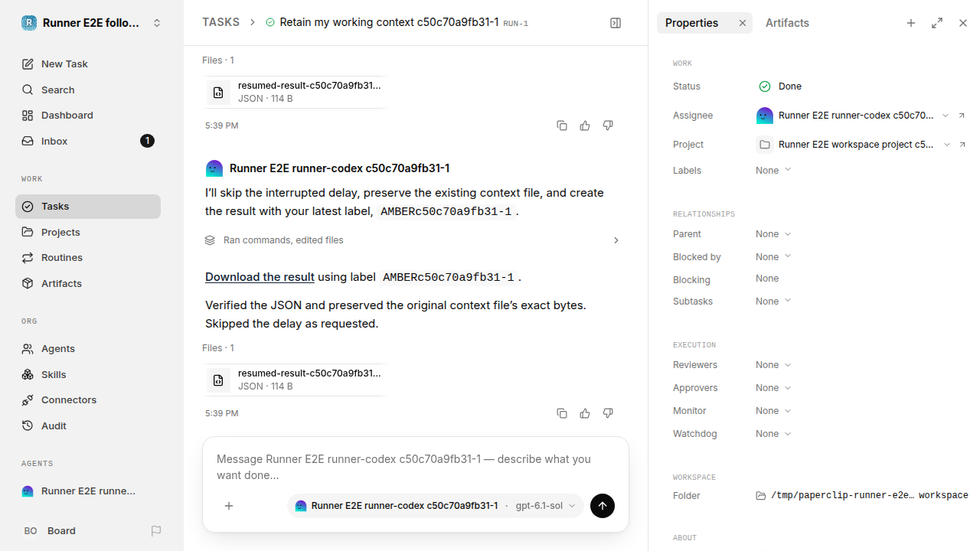Click the Download the result link

pos(260,277)
